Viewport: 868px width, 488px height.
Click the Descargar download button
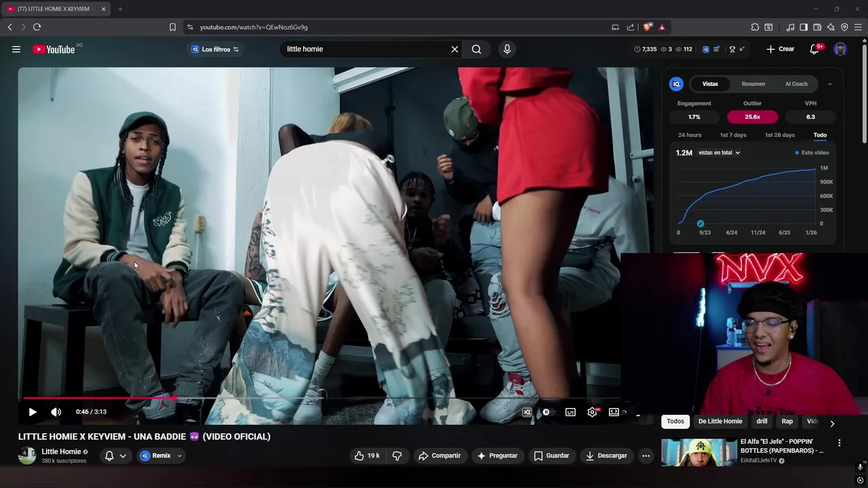[606, 455]
